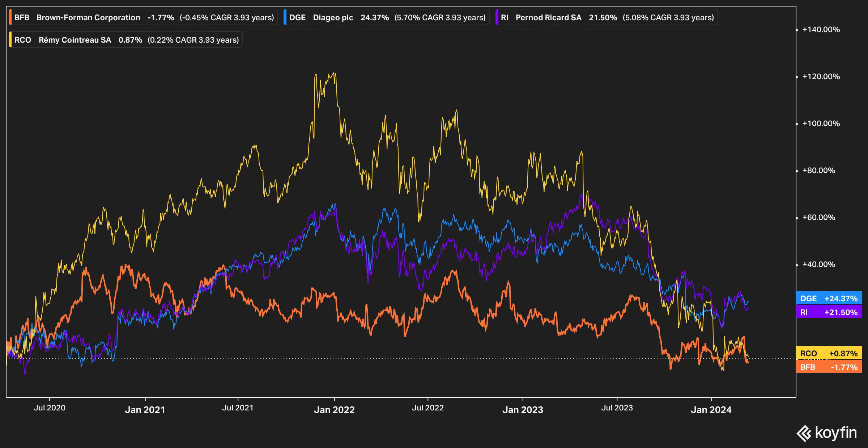Click the Jul 2022 date label
Image resolution: width=868 pixels, height=448 pixels.
428,408
